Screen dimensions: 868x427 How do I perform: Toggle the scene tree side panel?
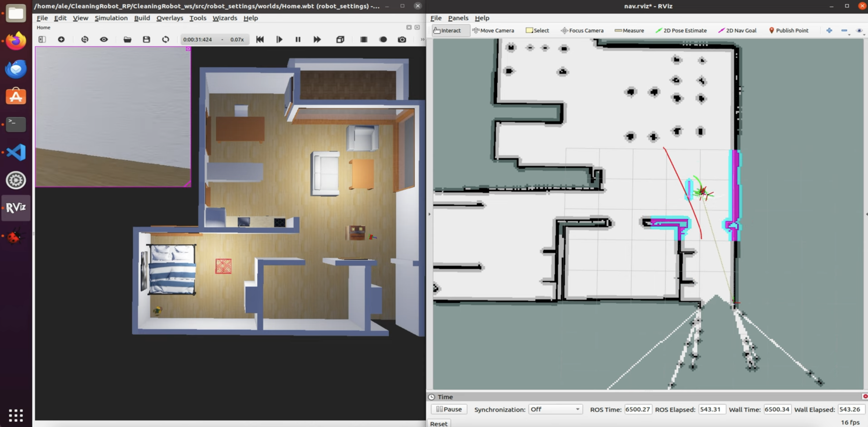pyautogui.click(x=42, y=39)
